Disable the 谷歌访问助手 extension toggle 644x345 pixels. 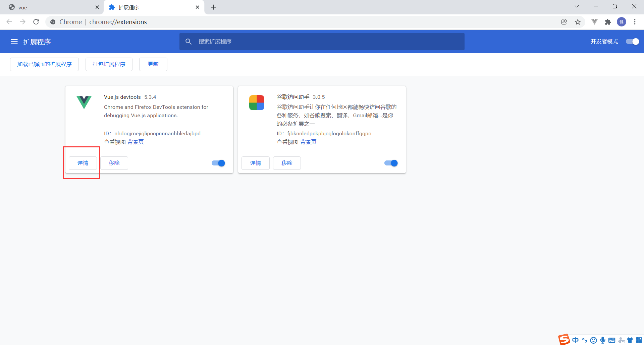point(390,163)
